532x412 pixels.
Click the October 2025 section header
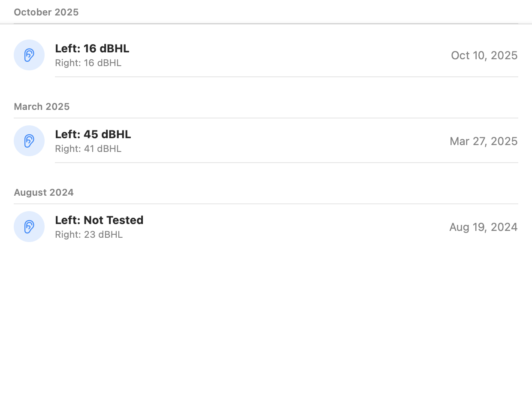click(46, 12)
